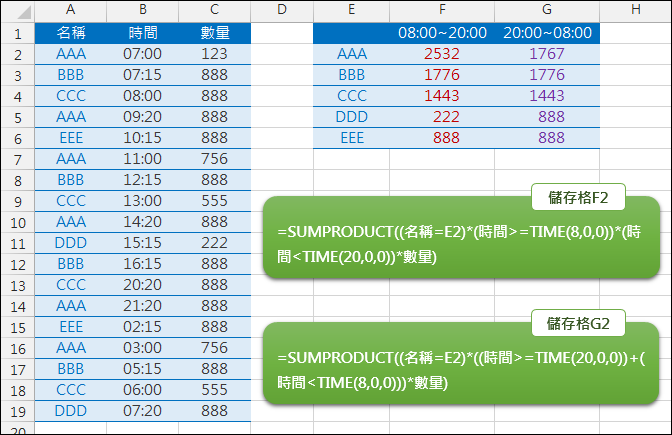Select row 1 header
The image size is (672, 435).
click(18, 33)
